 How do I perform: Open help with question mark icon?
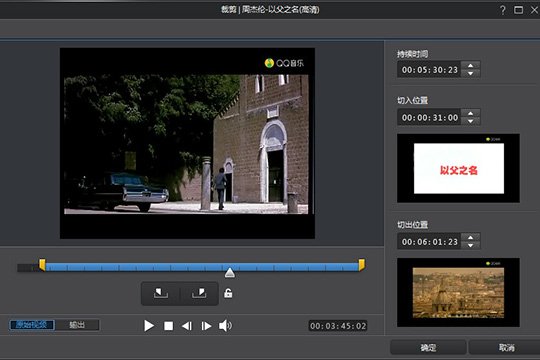(502, 10)
